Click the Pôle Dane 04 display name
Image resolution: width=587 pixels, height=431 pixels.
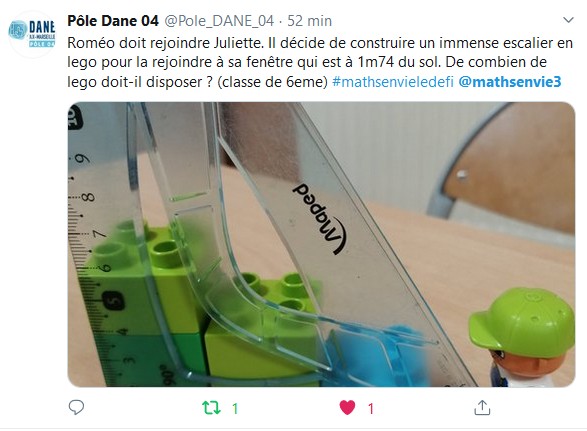[x=113, y=21]
